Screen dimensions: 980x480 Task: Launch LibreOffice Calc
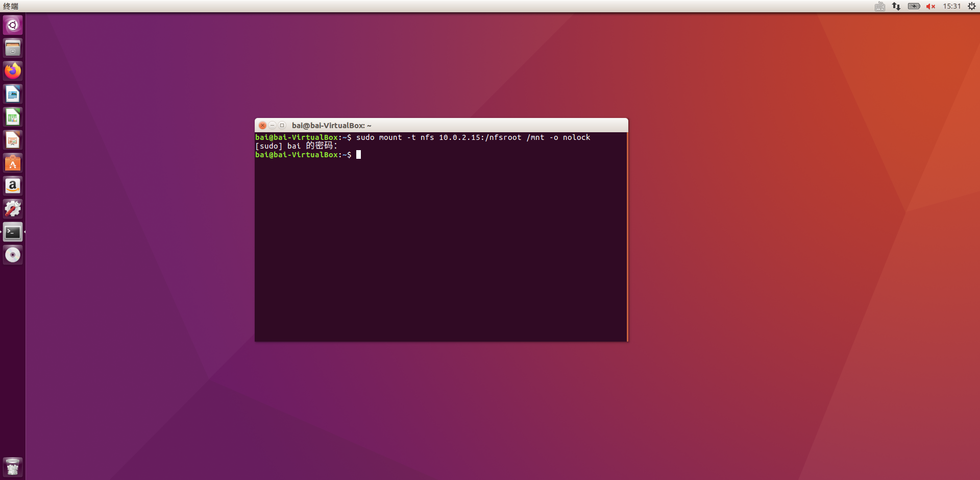[x=13, y=117]
